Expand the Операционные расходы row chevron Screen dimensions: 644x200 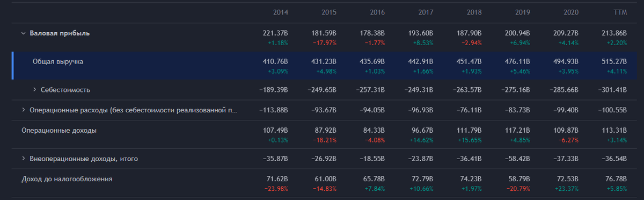pyautogui.click(x=24, y=110)
